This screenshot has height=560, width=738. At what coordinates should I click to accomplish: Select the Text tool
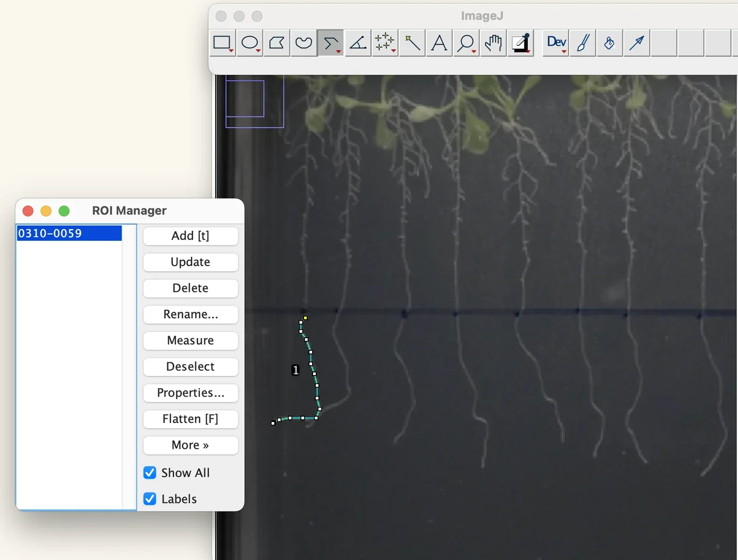(x=439, y=43)
